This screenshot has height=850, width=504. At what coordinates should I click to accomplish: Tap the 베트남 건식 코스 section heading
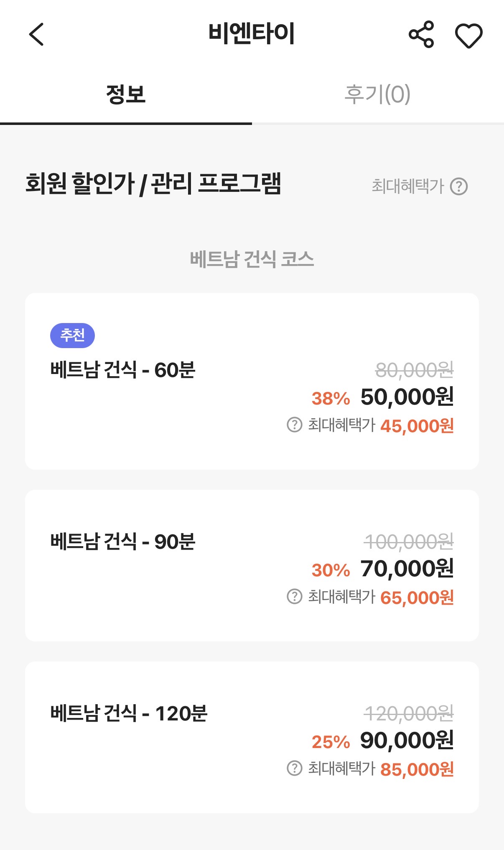tap(252, 259)
